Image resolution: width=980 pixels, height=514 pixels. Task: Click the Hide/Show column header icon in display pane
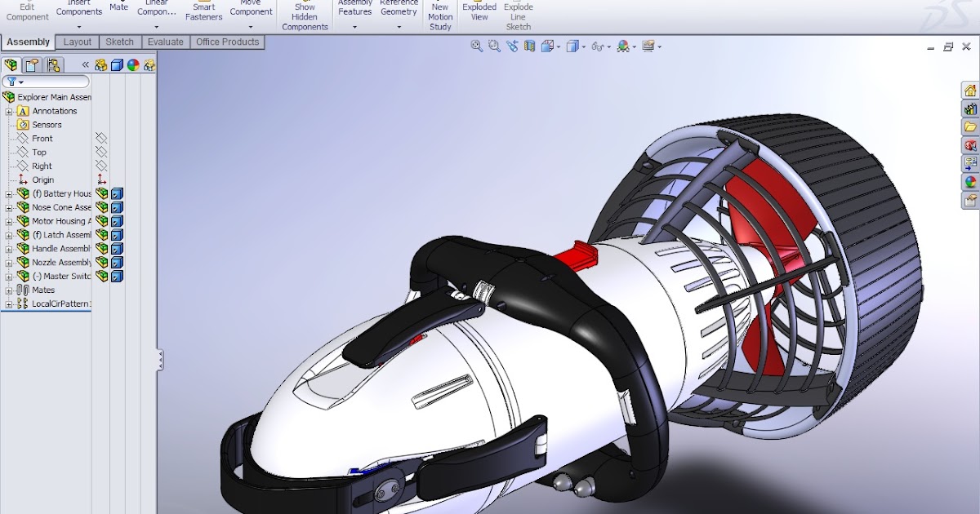point(101,65)
